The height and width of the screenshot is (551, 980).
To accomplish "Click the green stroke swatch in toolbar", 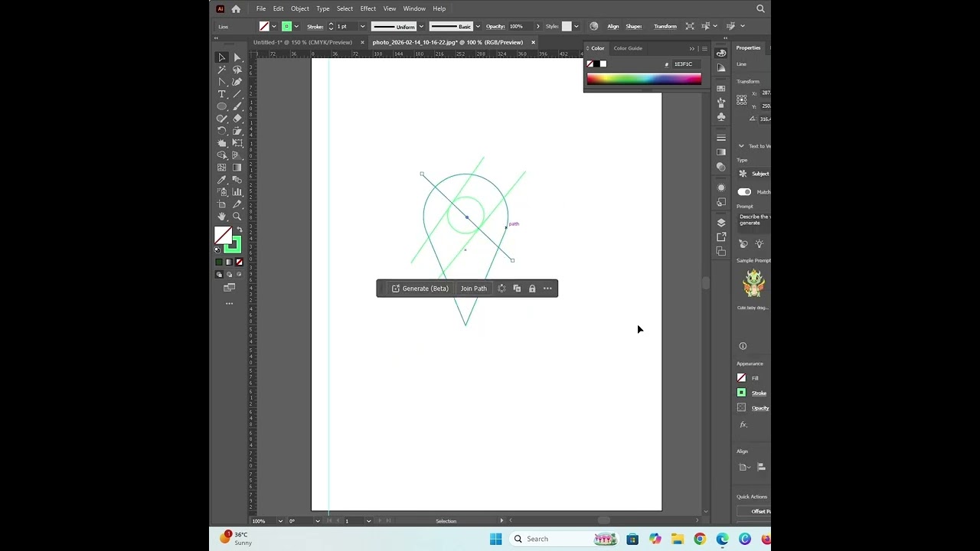I will (x=233, y=245).
